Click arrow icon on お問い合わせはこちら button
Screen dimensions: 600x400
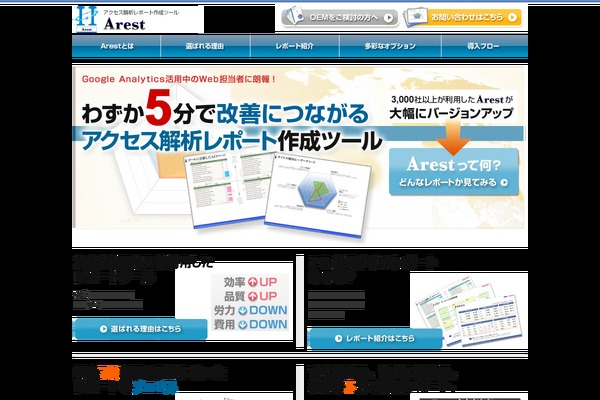click(x=512, y=17)
